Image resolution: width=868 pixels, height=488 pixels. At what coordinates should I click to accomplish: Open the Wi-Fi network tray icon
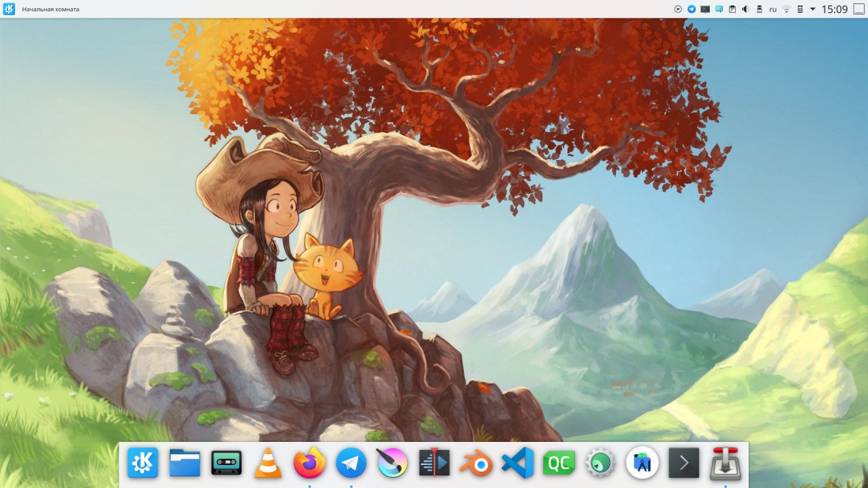(787, 9)
